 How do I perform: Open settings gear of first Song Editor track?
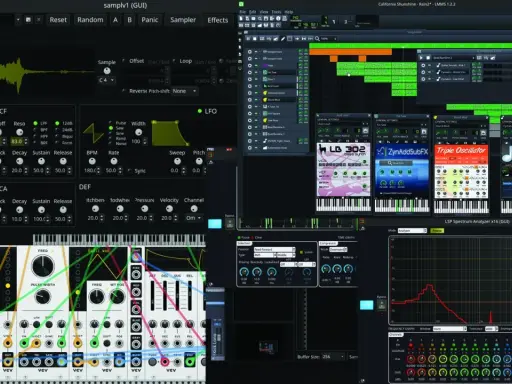point(250,52)
